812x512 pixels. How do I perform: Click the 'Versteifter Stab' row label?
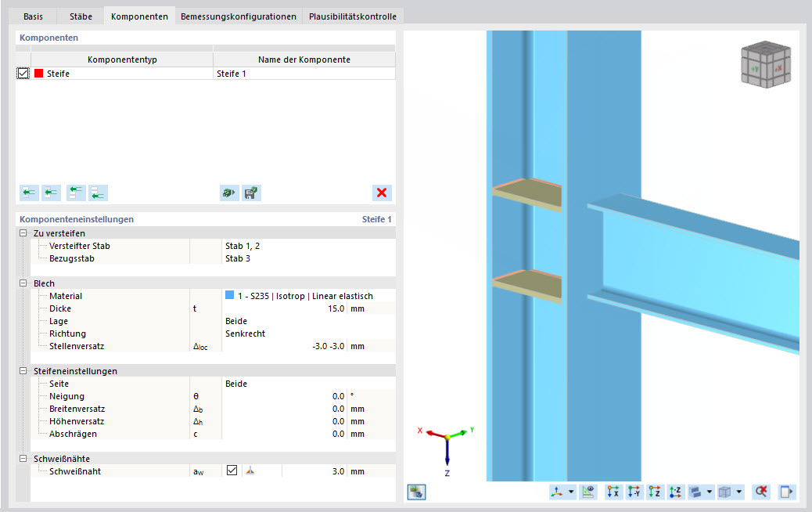80,246
